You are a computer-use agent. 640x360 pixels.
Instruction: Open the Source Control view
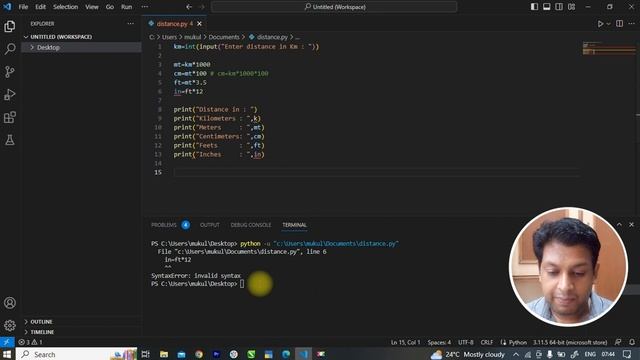(x=10, y=72)
